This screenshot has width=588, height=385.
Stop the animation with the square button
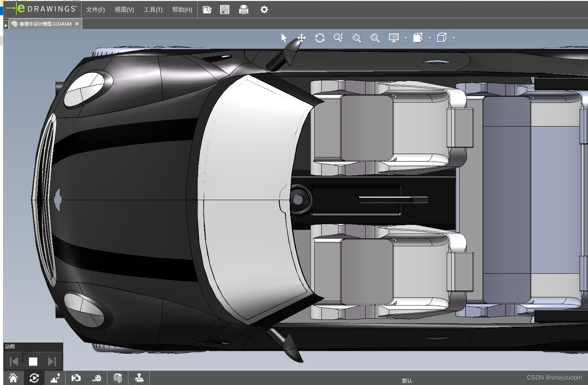click(33, 361)
